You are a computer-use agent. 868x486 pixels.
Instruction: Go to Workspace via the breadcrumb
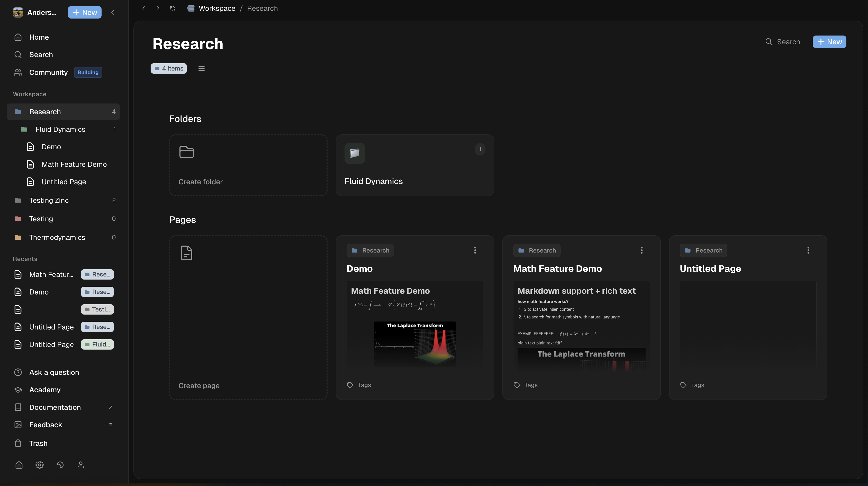(x=217, y=8)
